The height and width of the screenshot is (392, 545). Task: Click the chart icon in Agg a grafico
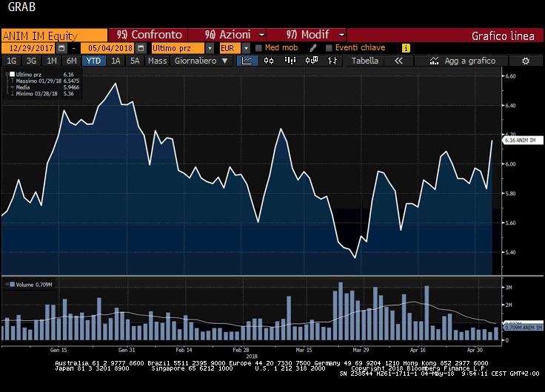[x=434, y=61]
